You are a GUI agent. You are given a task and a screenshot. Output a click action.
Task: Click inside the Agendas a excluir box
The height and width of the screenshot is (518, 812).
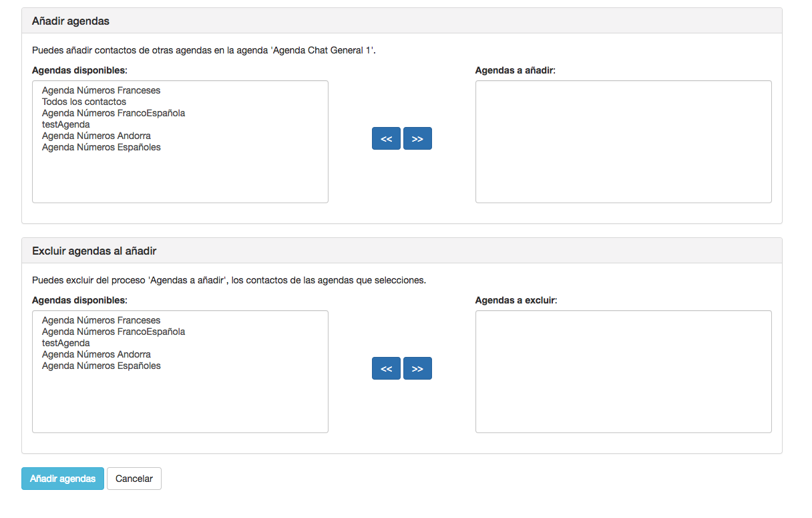[623, 372]
